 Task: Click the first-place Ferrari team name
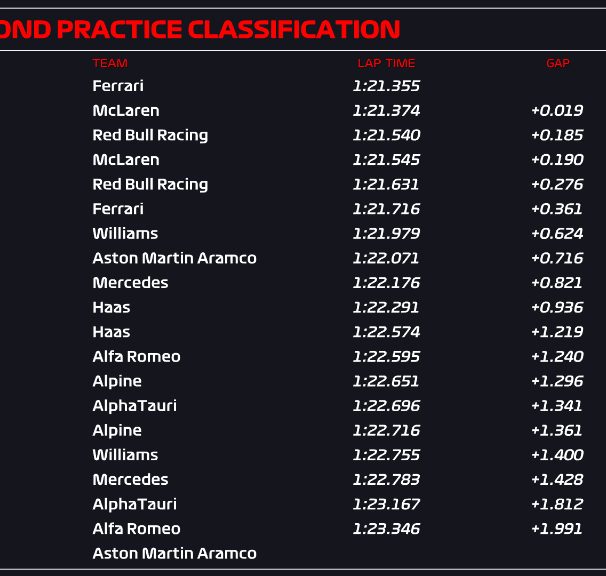tap(118, 86)
